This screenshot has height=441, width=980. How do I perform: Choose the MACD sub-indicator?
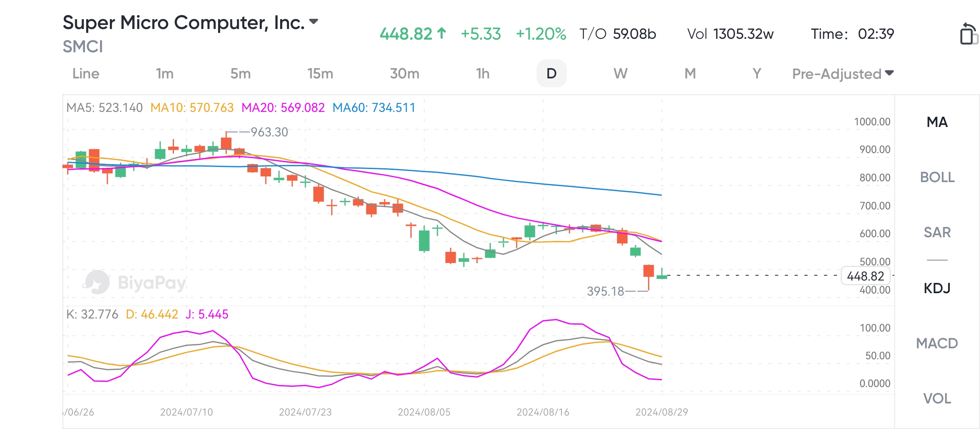pyautogui.click(x=937, y=343)
